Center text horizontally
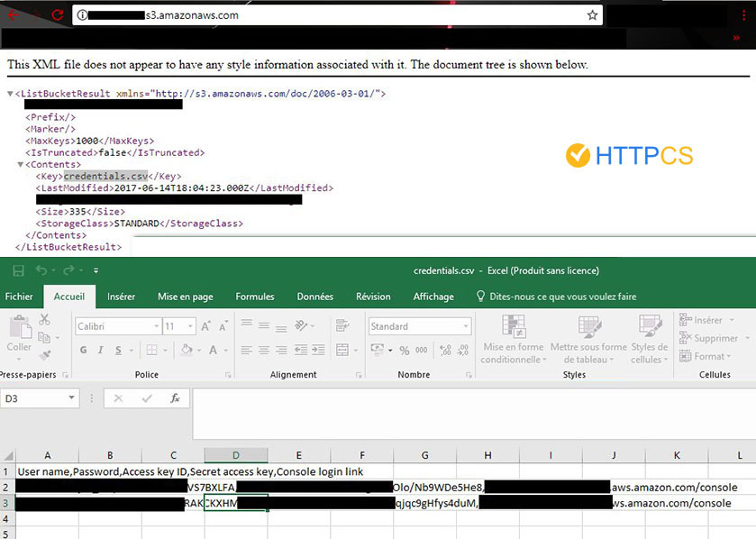The width and height of the screenshot is (756, 539). 264,350
